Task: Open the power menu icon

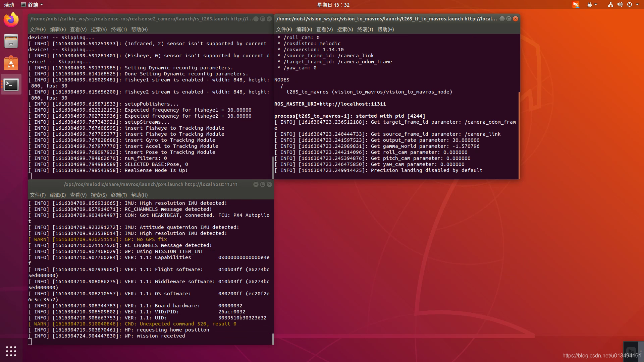Action: pos(630,5)
